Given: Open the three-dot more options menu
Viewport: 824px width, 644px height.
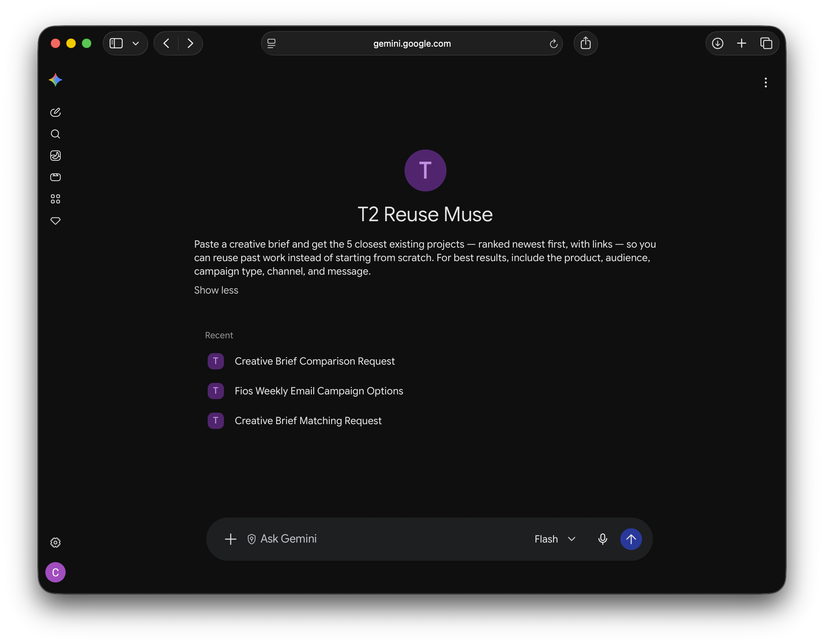Looking at the screenshot, I should click(x=765, y=83).
